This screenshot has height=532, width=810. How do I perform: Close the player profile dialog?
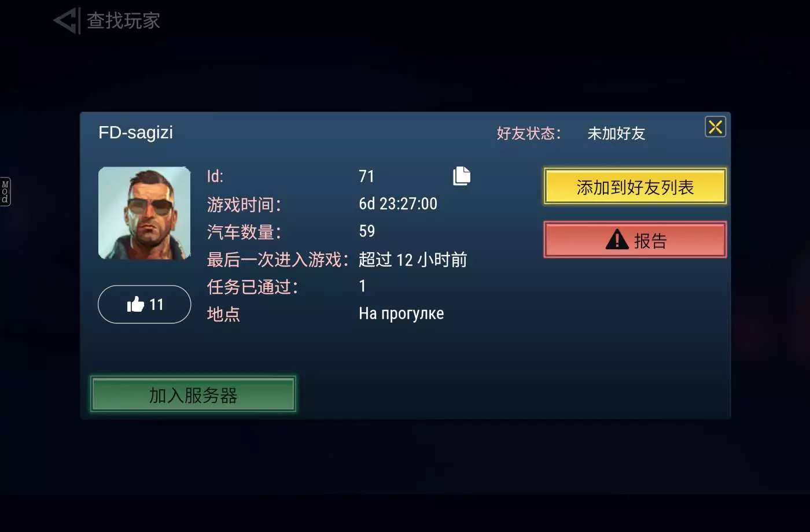(x=715, y=127)
